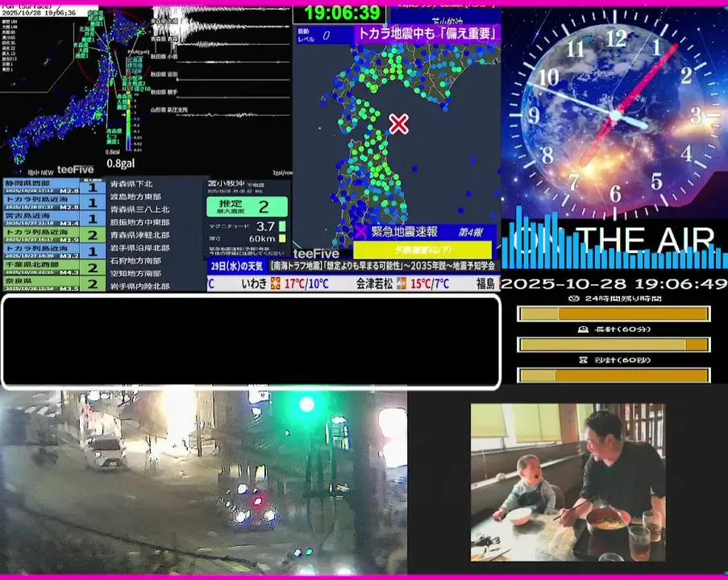728x580 pixels.
Task: Click the green 19:06:39 digital clock
Action: point(342,13)
